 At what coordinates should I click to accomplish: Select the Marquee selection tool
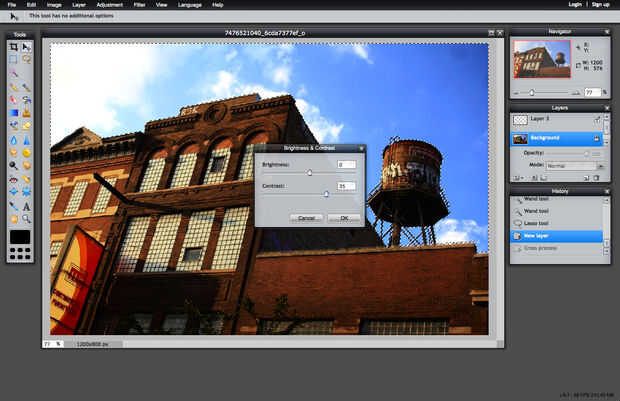14,59
